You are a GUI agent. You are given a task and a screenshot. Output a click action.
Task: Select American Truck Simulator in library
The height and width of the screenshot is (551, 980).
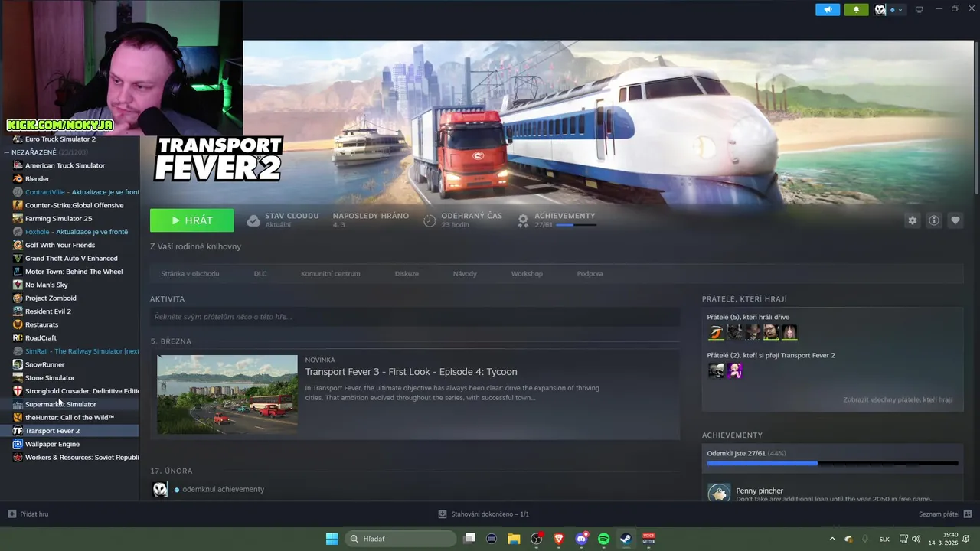tap(65, 165)
